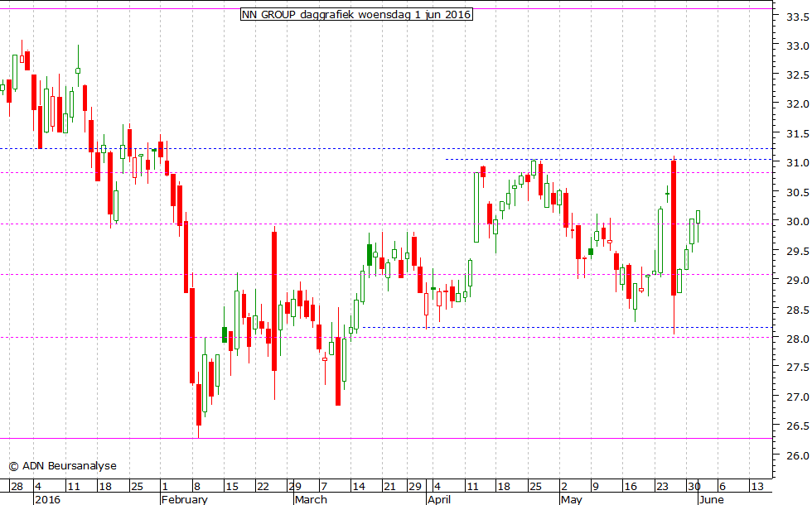Click the 31.5 price axis label
Image resolution: width=812 pixels, height=505 pixels.
pos(797,133)
